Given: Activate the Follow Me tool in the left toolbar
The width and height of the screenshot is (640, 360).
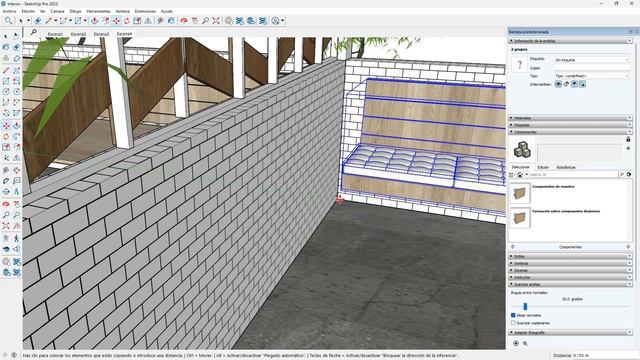Looking at the screenshot, I should [16, 136].
